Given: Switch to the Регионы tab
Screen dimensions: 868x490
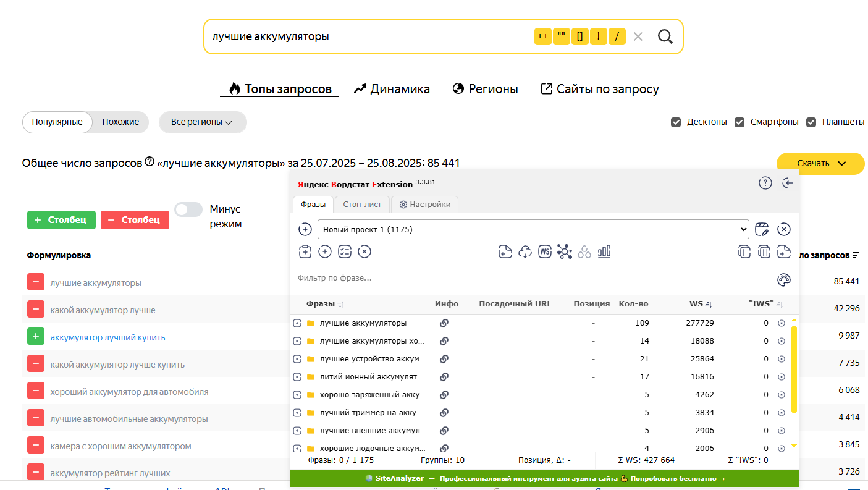Looking at the screenshot, I should pos(485,89).
